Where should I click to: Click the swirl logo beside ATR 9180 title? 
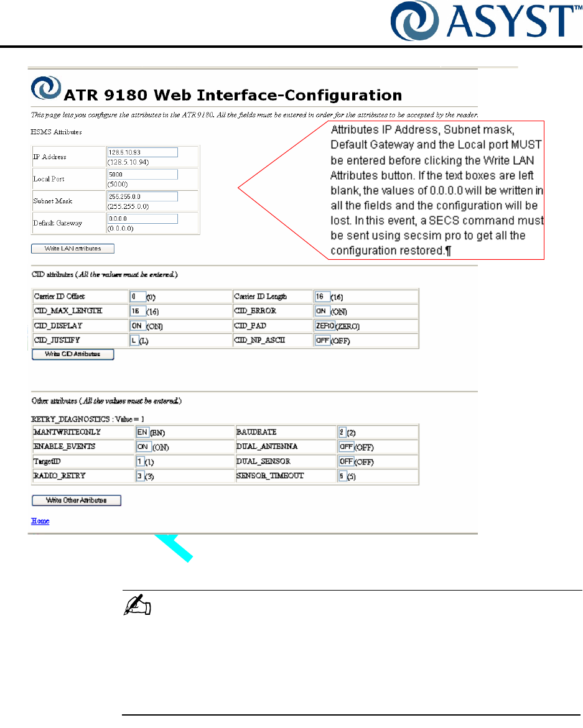click(x=46, y=87)
